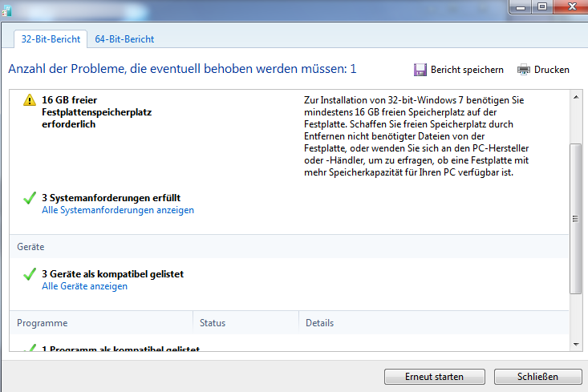Viewport: 588px width, 392px height.
Task: Click the Status column header
Action: click(x=246, y=323)
